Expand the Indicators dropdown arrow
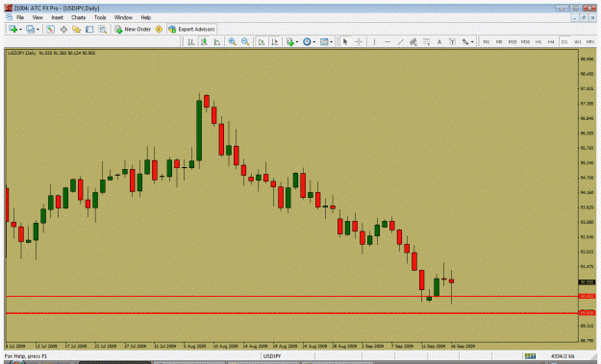601x364 pixels. (297, 42)
